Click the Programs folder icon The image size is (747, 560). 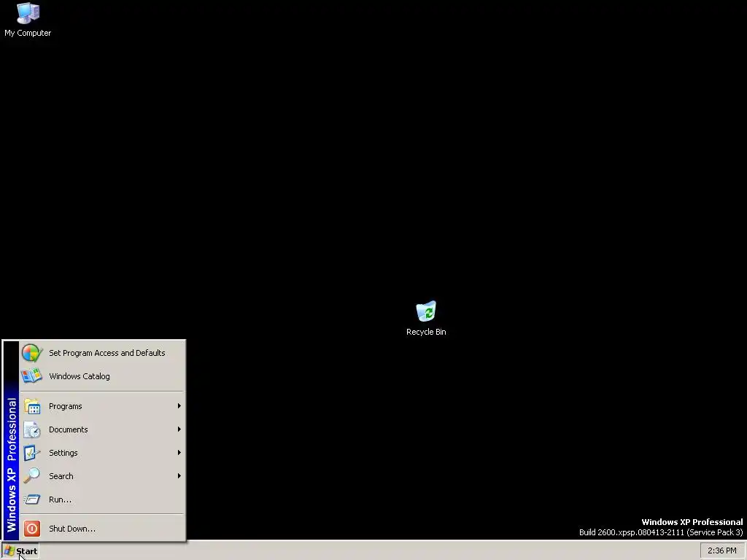point(32,406)
